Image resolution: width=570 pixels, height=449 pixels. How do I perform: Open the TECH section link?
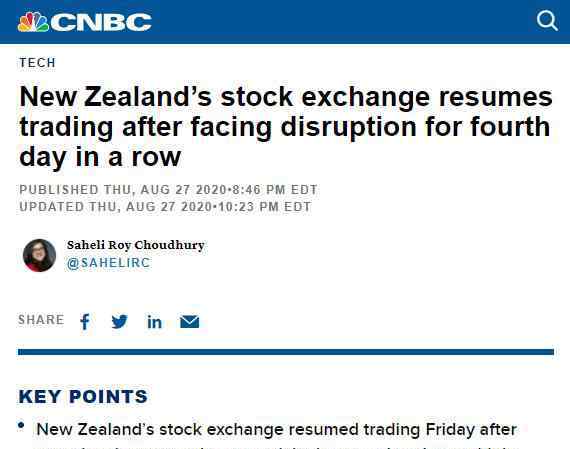tap(37, 63)
